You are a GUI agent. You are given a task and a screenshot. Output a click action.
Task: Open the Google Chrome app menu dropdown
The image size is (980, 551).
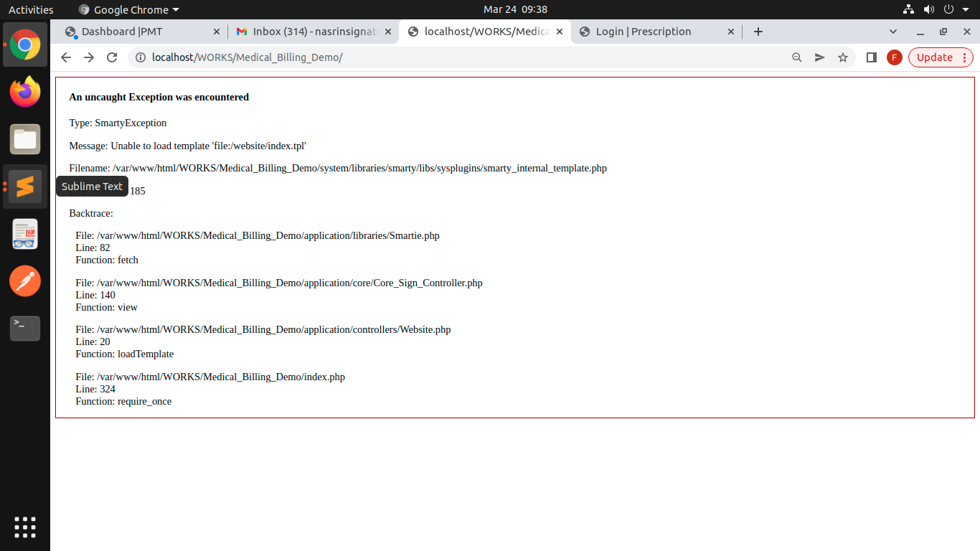coord(129,9)
